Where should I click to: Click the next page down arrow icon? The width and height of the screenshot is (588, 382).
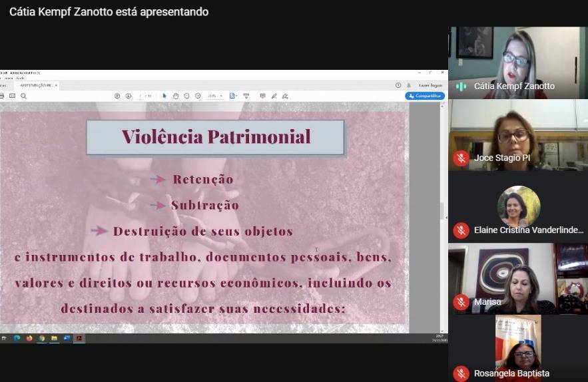pyautogui.click(x=129, y=96)
